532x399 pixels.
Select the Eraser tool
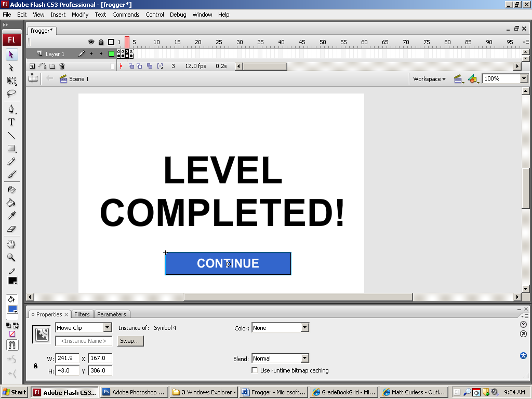(11, 229)
